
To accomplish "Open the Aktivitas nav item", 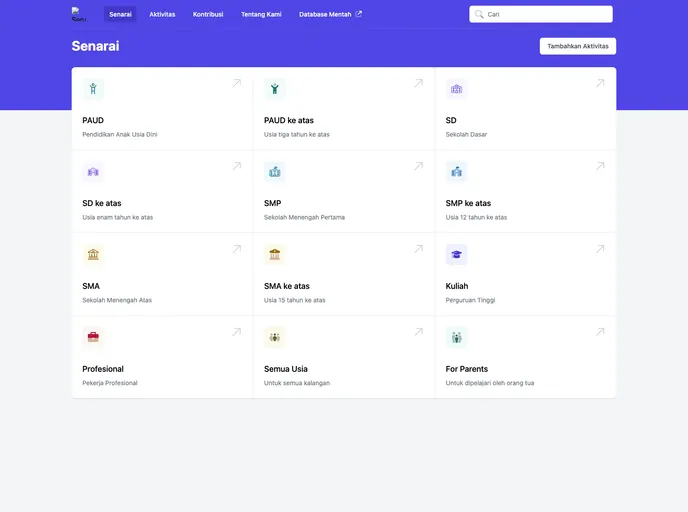I will click(162, 14).
